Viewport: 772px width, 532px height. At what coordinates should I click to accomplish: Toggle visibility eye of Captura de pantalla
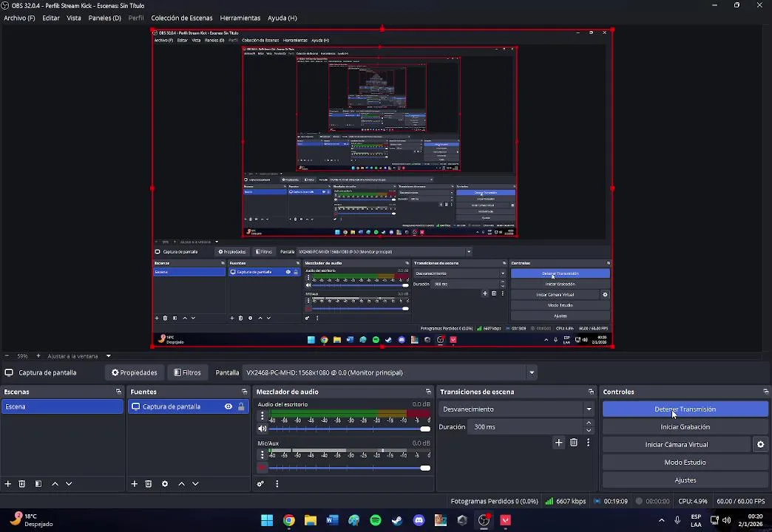[228, 406]
